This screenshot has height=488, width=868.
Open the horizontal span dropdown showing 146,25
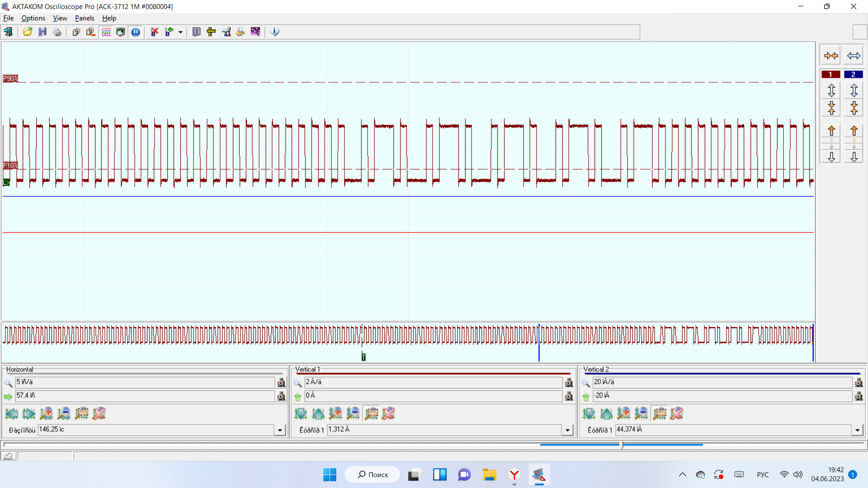[x=280, y=430]
